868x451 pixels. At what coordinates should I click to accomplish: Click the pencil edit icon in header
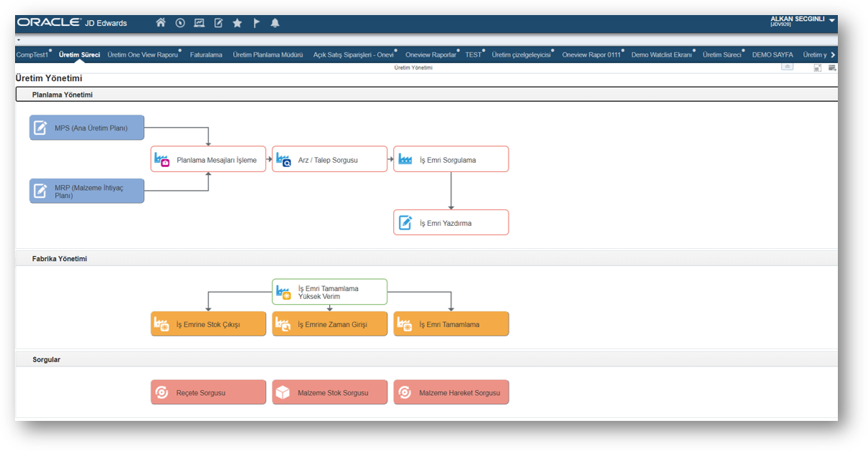[219, 23]
